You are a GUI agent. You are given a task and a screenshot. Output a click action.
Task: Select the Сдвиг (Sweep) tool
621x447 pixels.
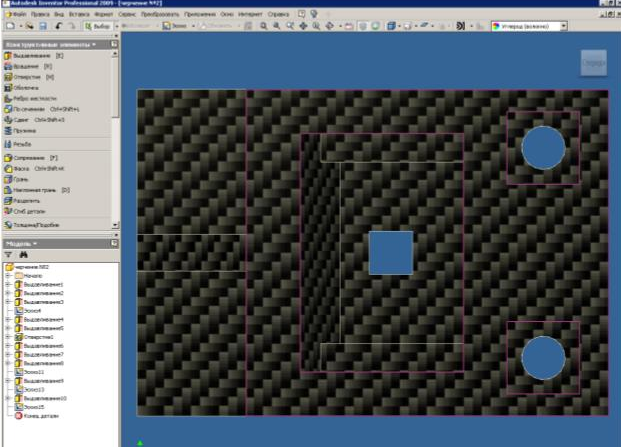[x=34, y=120]
